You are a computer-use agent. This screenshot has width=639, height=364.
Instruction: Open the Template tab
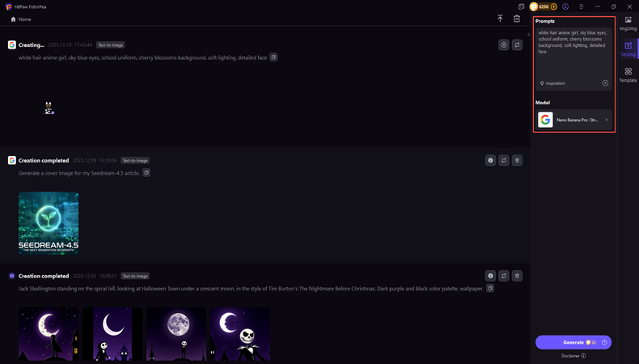pyautogui.click(x=628, y=75)
